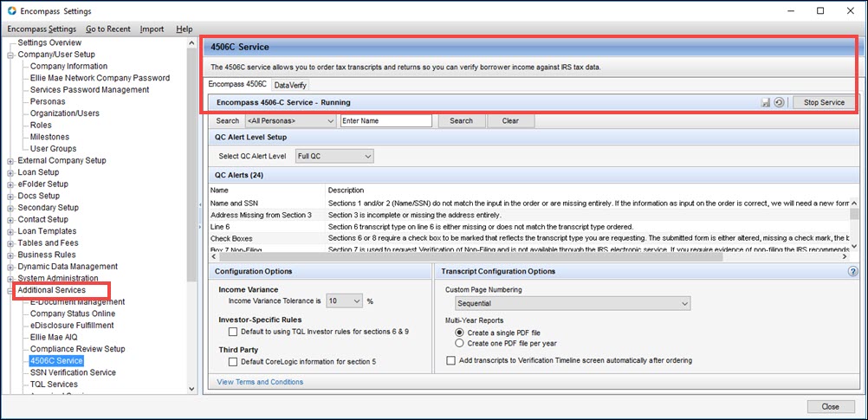
Task: Open the Select QC Alert Level dropdown
Action: pos(335,157)
